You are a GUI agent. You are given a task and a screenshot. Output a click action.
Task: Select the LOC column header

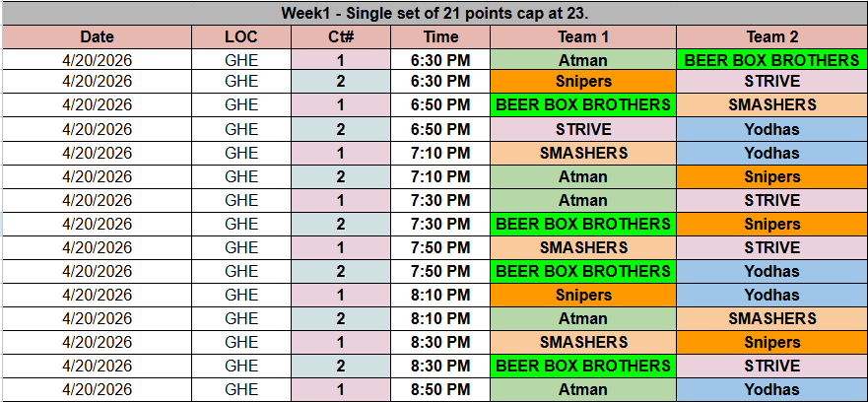point(241,37)
